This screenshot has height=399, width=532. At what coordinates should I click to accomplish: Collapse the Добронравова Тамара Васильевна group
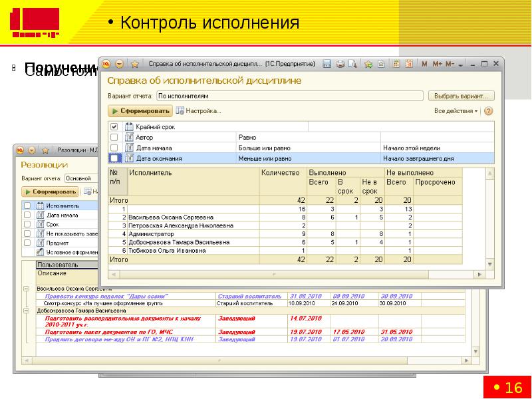27,311
